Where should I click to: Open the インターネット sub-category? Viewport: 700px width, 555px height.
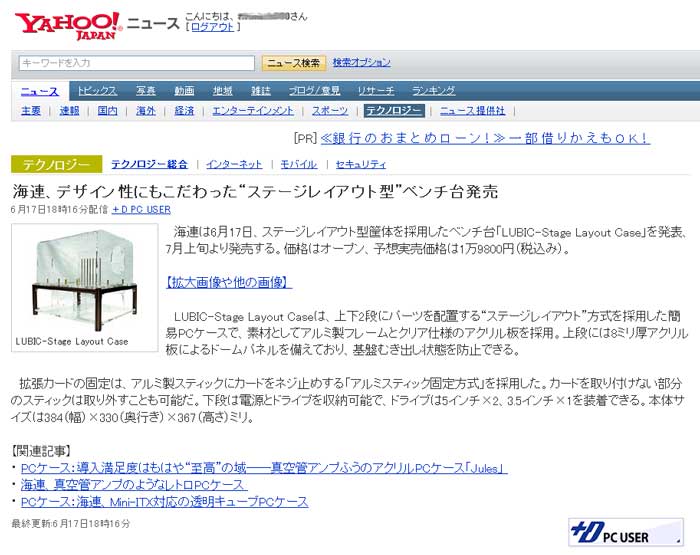click(234, 164)
